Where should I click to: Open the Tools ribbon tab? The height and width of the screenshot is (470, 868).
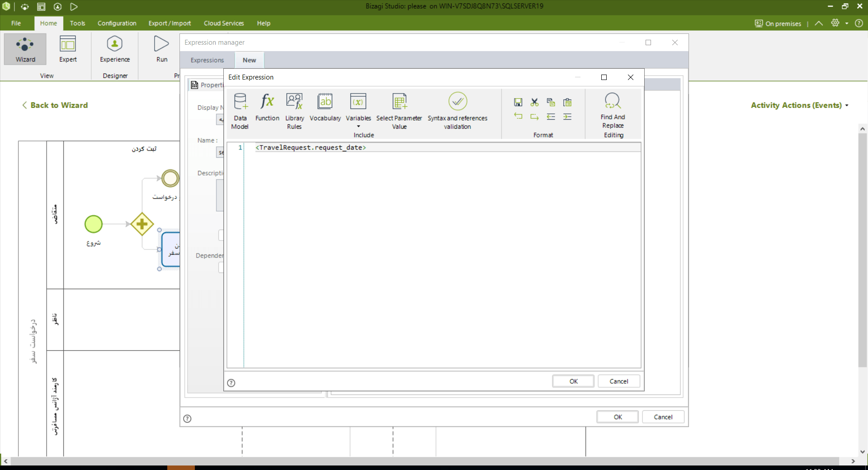[77, 23]
